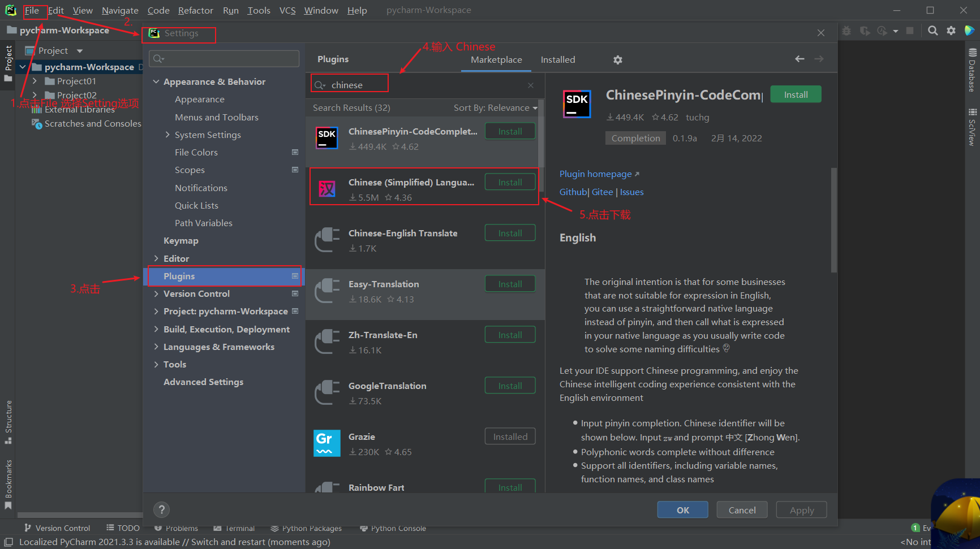Expand Build, Execution, Deployment section
Image resolution: width=980 pixels, height=549 pixels.
coord(156,329)
